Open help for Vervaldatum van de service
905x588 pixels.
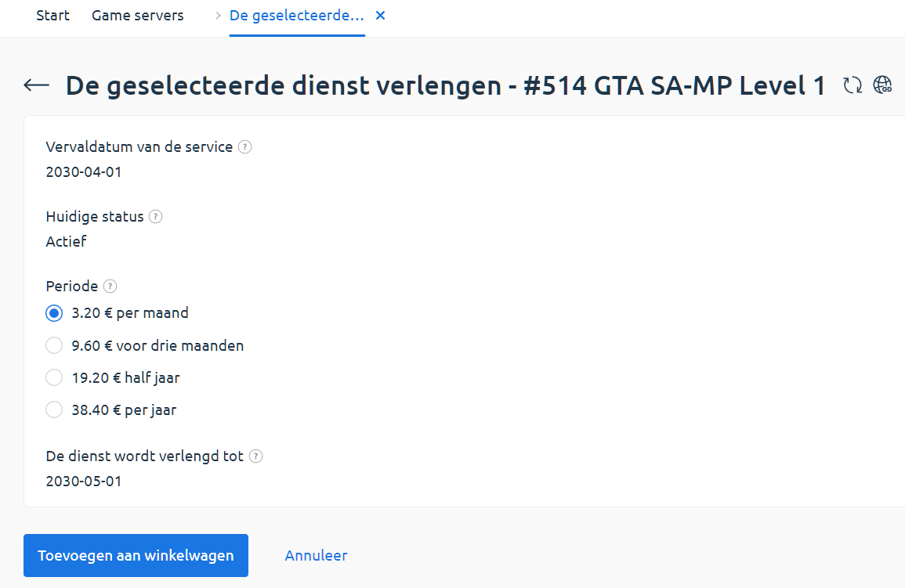click(245, 147)
